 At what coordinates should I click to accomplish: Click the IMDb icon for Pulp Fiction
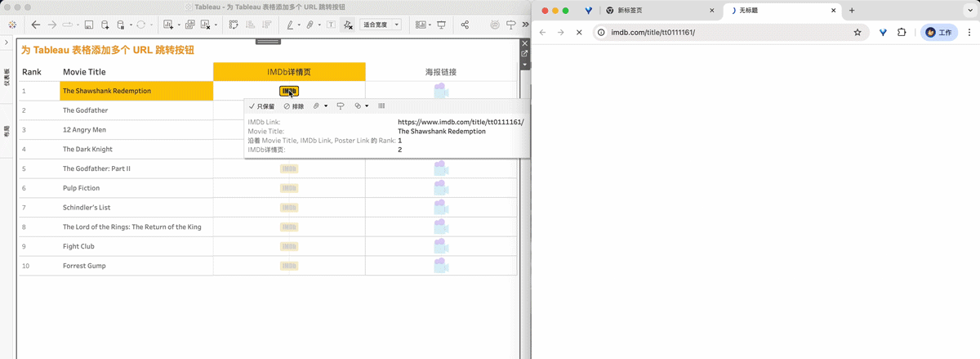[289, 188]
